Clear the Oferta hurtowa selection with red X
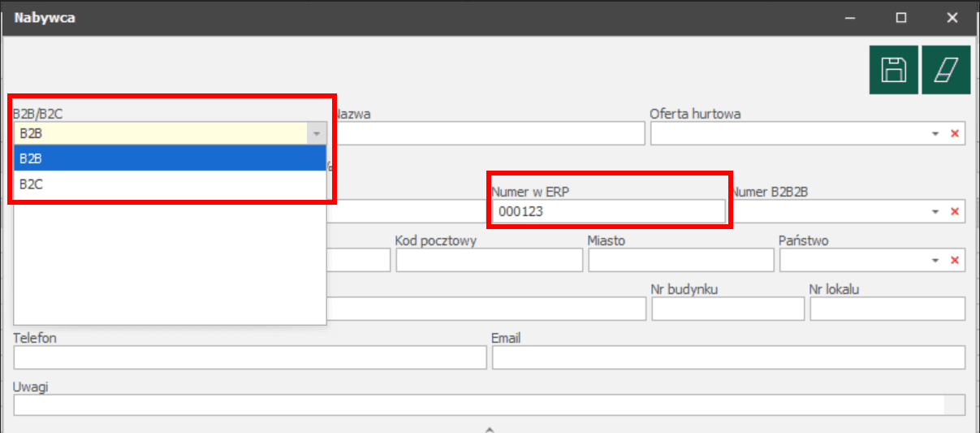The height and width of the screenshot is (433, 980). (x=954, y=134)
